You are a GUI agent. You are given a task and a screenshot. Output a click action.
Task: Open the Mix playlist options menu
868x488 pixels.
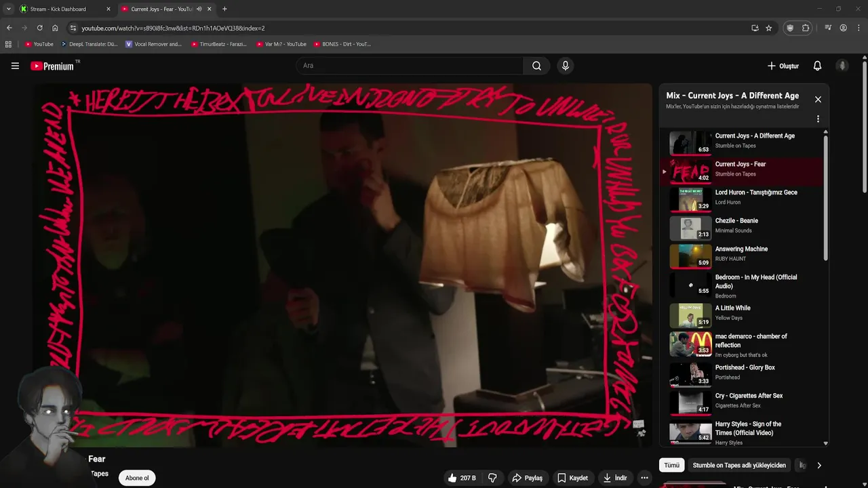[x=818, y=119]
